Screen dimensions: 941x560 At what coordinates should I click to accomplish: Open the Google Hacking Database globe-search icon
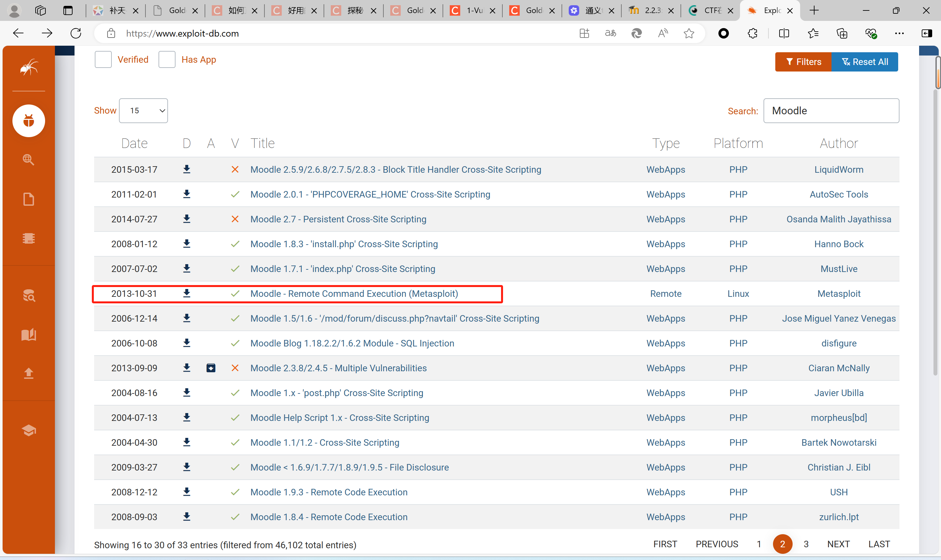point(29,160)
